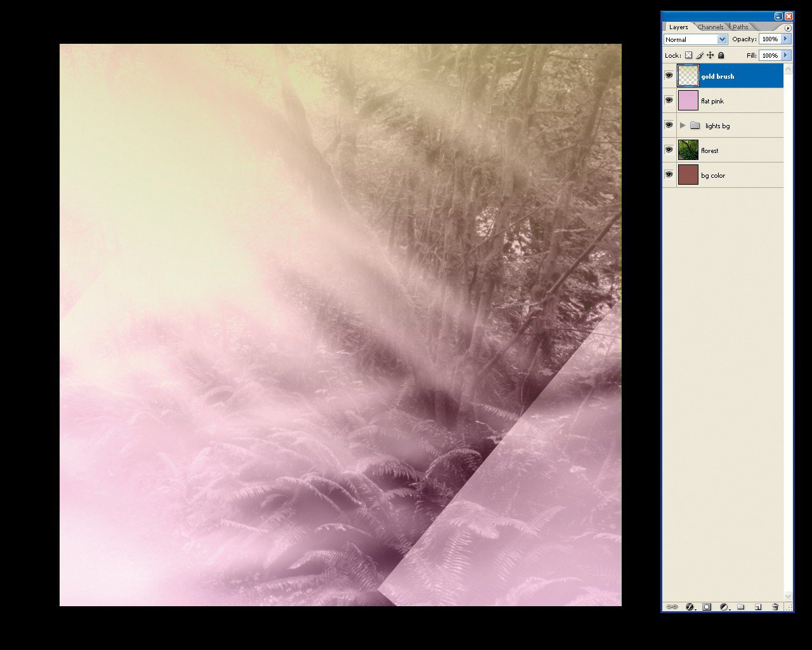Hide the bg color layer
The width and height of the screenshot is (812, 650).
tap(669, 175)
